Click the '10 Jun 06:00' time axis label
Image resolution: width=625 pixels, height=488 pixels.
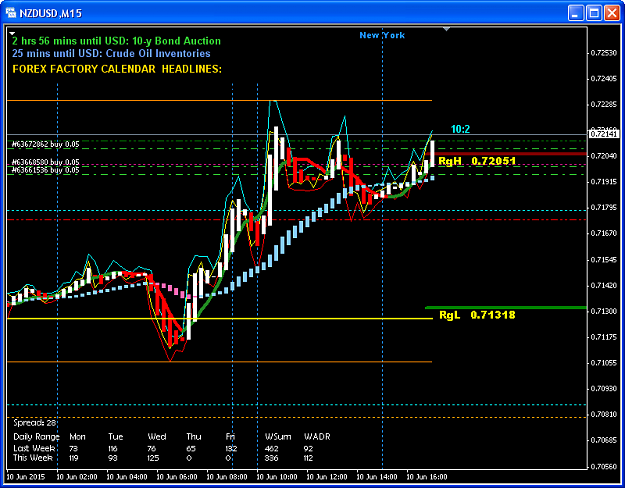coord(177,476)
